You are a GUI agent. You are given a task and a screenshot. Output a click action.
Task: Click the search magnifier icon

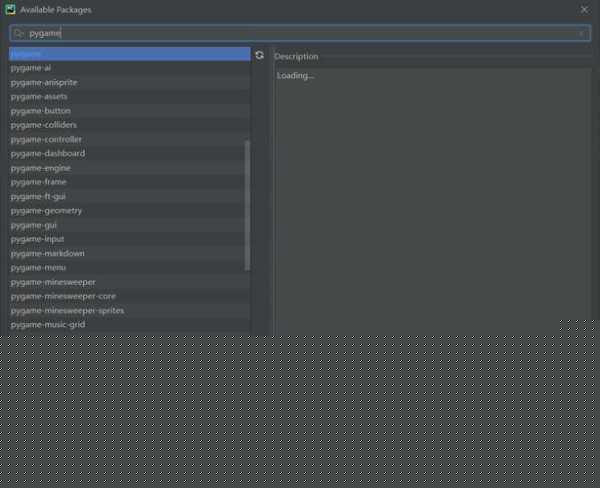click(x=18, y=34)
